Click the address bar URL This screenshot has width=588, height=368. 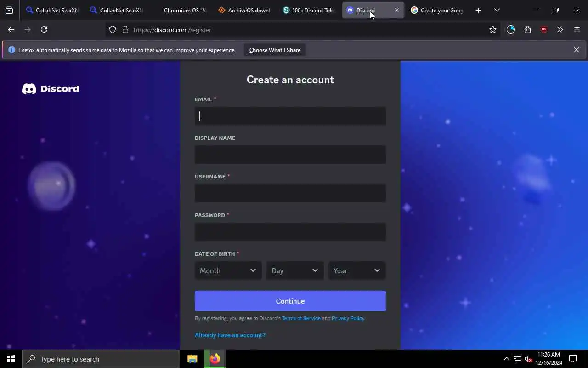(172, 30)
